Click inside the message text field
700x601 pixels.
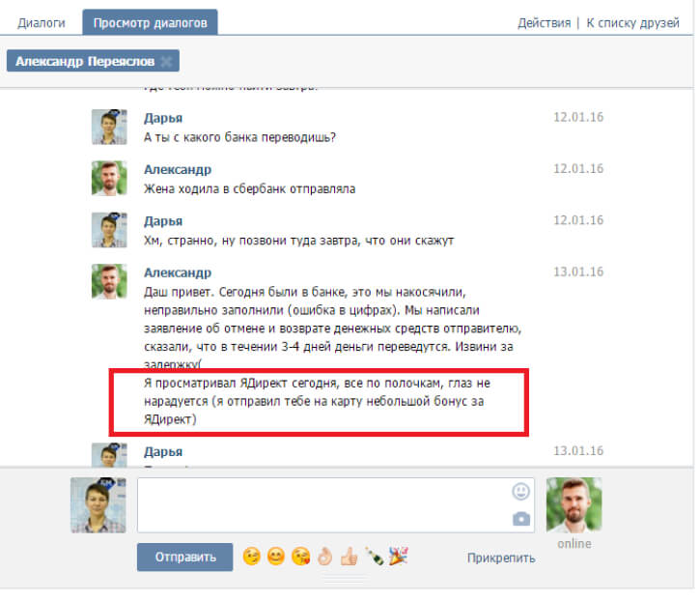click(x=323, y=504)
